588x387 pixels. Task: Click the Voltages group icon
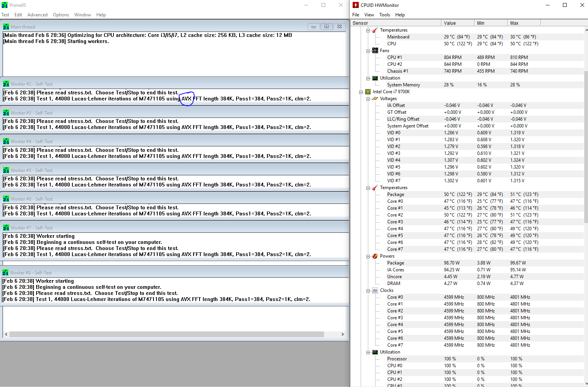(375, 99)
